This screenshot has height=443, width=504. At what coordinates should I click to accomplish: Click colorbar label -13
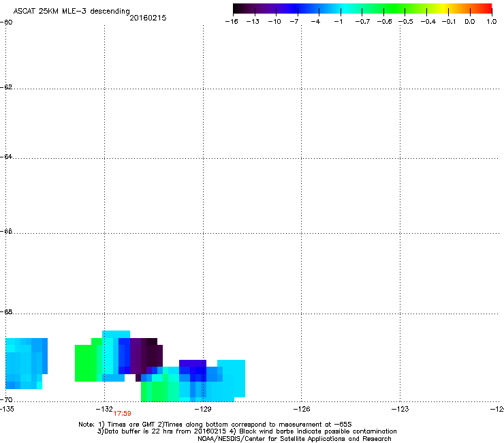(x=253, y=22)
